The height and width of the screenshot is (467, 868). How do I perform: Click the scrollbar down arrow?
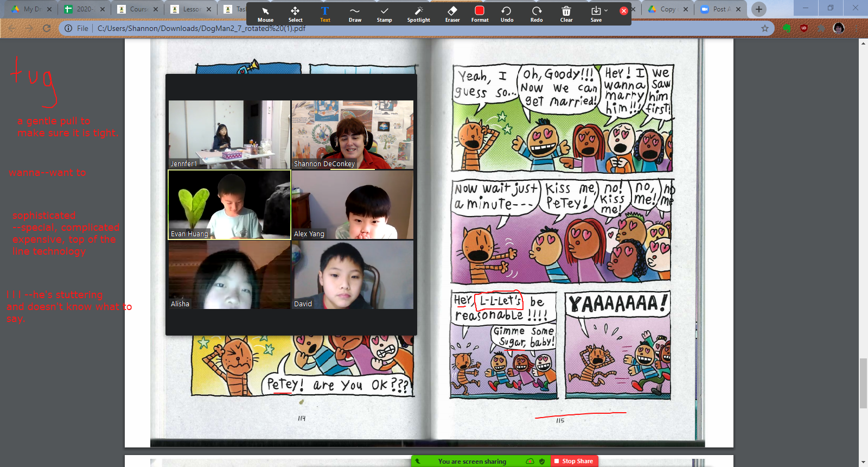point(863,463)
